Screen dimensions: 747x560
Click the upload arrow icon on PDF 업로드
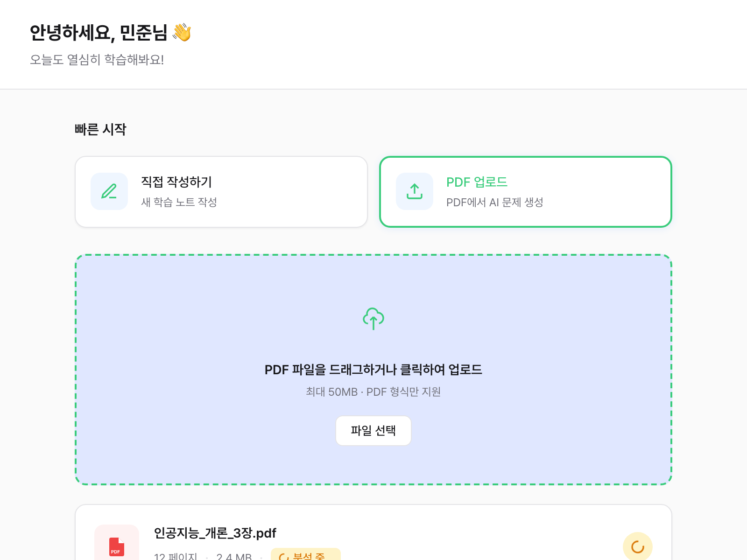point(415,191)
